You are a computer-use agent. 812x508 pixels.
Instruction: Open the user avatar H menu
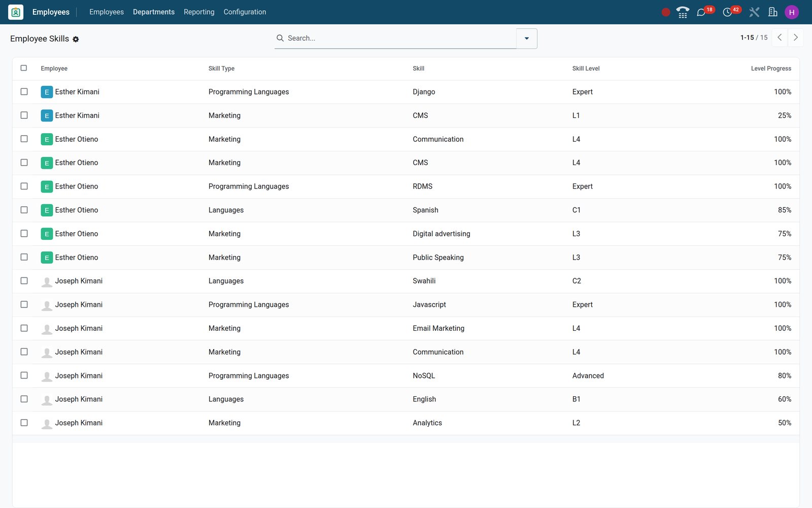(x=792, y=12)
